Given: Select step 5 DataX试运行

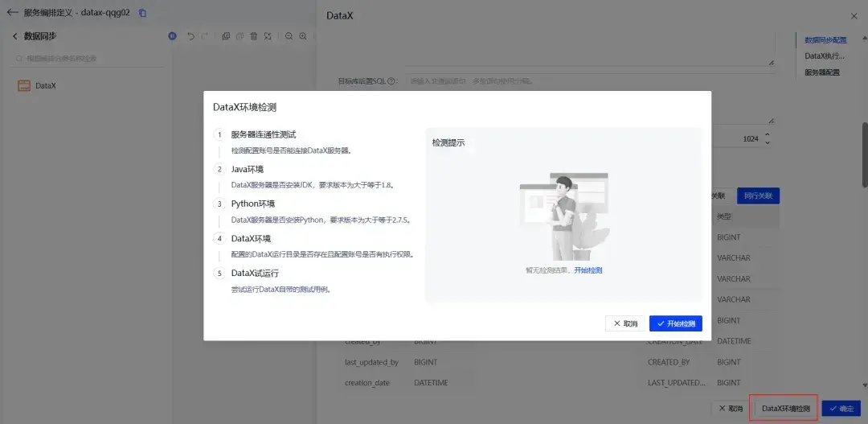Looking at the screenshot, I should click(x=255, y=274).
